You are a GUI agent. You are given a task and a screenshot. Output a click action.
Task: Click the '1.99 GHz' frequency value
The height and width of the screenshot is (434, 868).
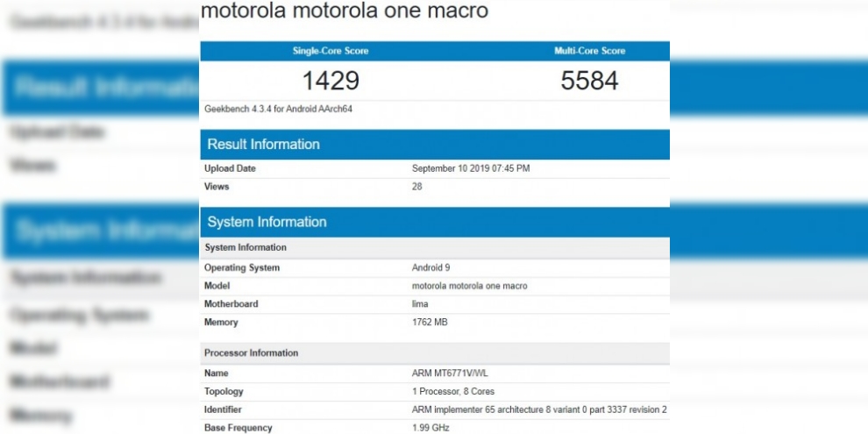[430, 428]
